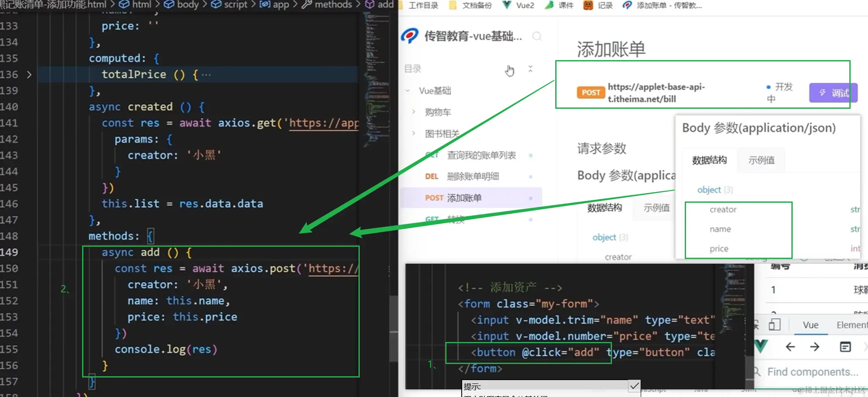Click the 开发中 status label
Viewport: 868px width, 397px height.
(x=780, y=93)
